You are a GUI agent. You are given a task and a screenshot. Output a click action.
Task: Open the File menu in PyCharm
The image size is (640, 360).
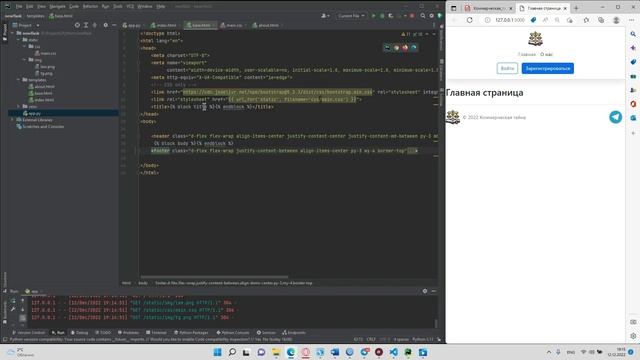(x=19, y=7)
